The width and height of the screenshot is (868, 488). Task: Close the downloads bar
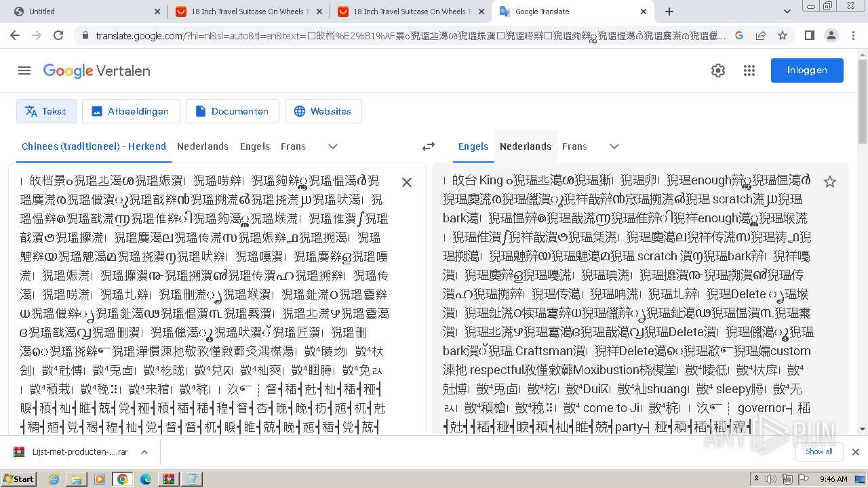(856, 451)
